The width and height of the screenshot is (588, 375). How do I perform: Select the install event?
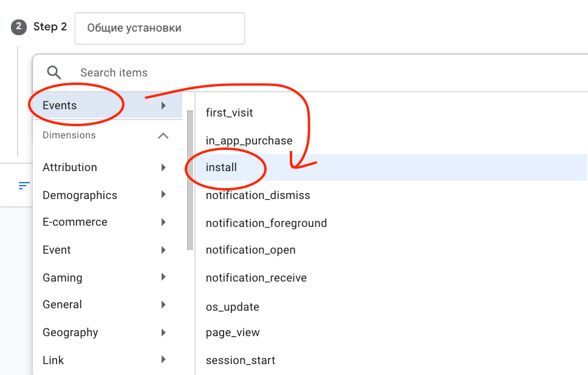coord(222,167)
